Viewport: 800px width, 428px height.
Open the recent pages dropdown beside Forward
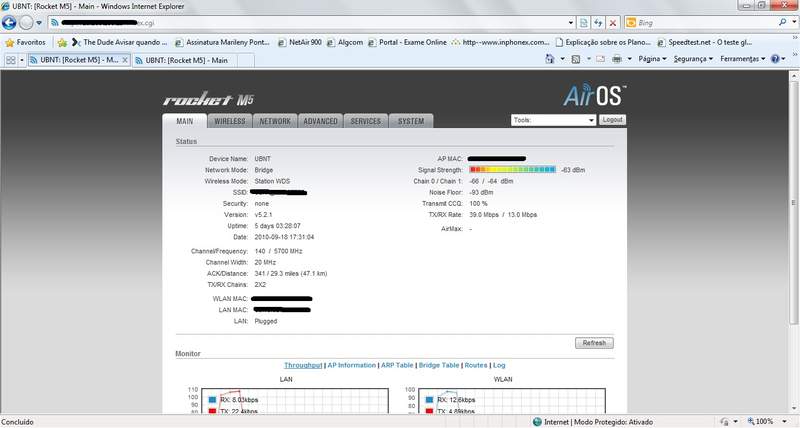click(x=39, y=23)
